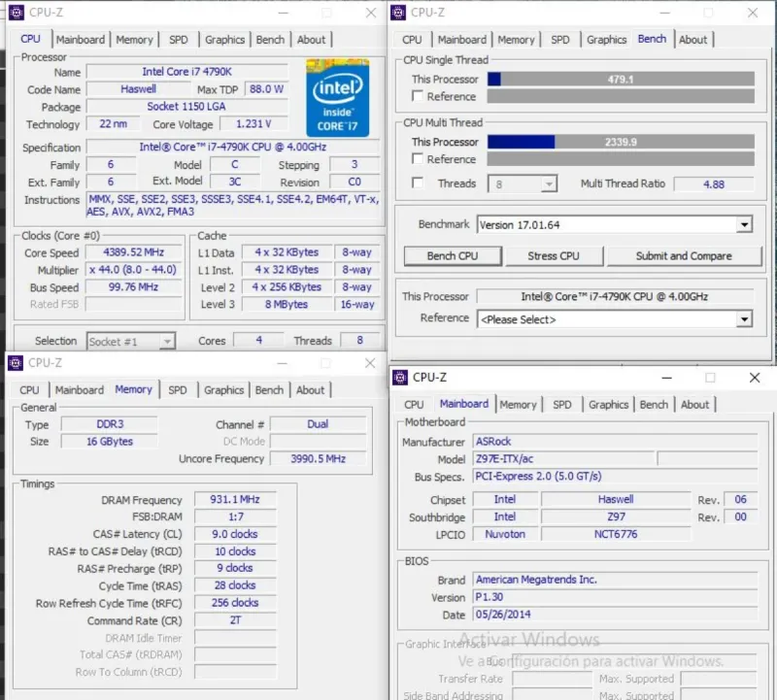Open Bench tab in the Memory window
Screen dimensions: 777x700
(x=269, y=390)
